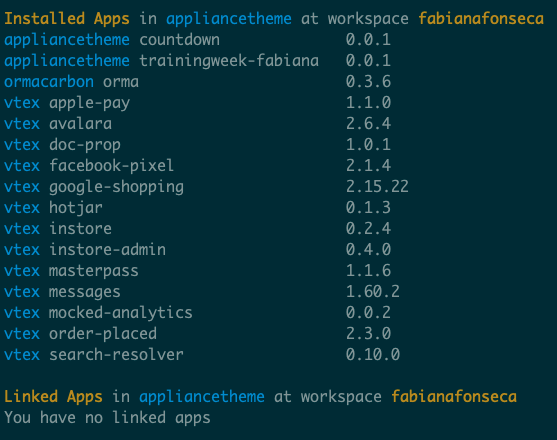Viewport: 557px width, 440px height.
Task: Click 'fabianafonseca' in the Linked Apps line
Action: 454,396
